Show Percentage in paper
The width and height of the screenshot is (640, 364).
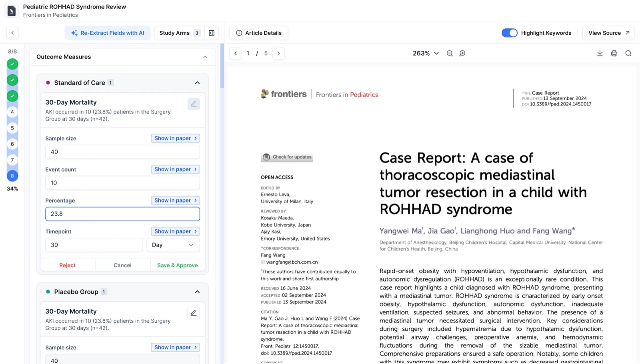pyautogui.click(x=175, y=200)
